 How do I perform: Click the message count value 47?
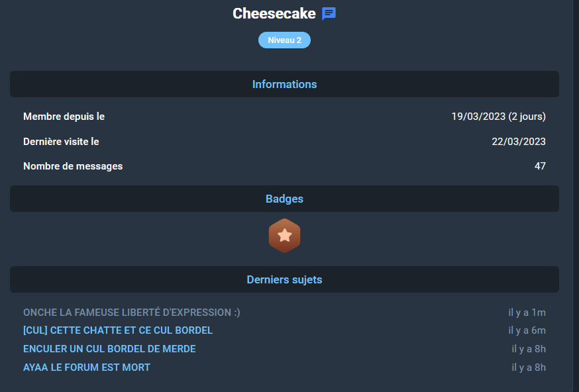tap(540, 166)
